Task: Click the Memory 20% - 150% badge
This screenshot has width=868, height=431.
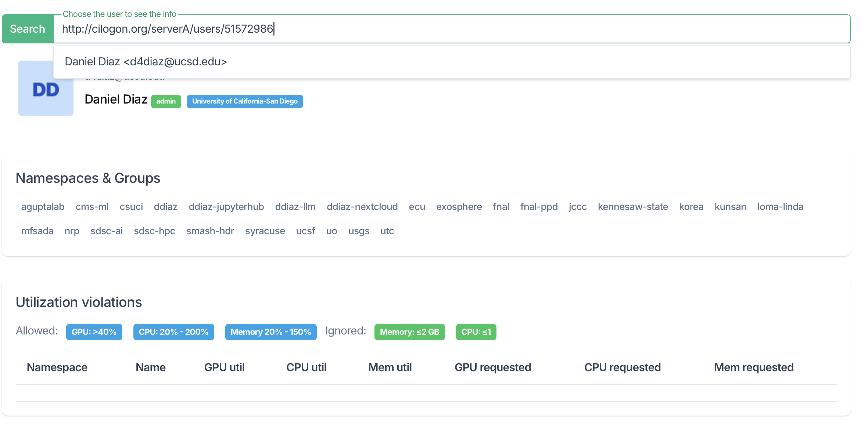Action: 270,332
